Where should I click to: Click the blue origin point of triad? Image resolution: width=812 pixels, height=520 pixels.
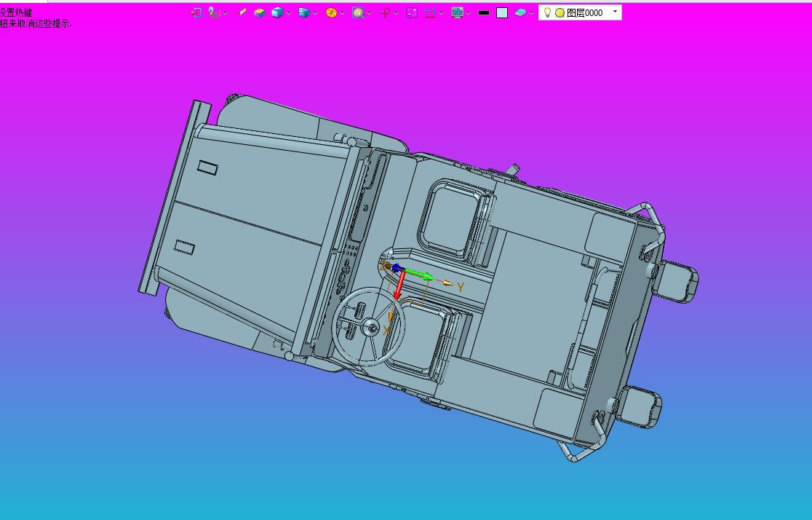click(396, 268)
